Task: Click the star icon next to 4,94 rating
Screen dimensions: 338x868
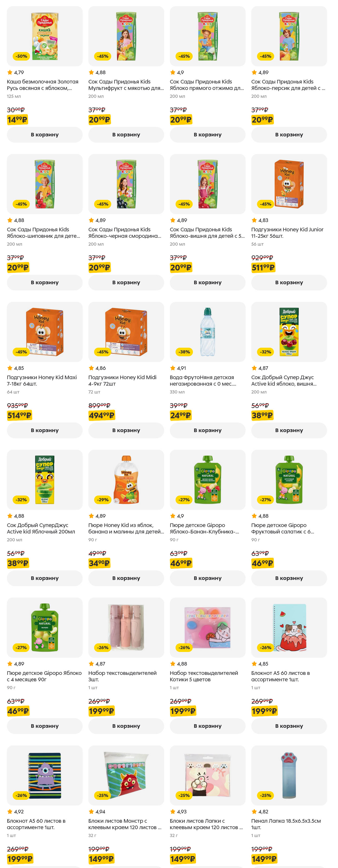Action: click(91, 812)
